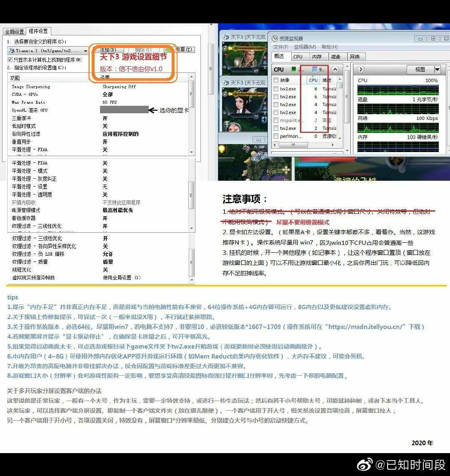
Task: Open the 文件(F) menu in Resource Monitor
Action: coord(280,47)
